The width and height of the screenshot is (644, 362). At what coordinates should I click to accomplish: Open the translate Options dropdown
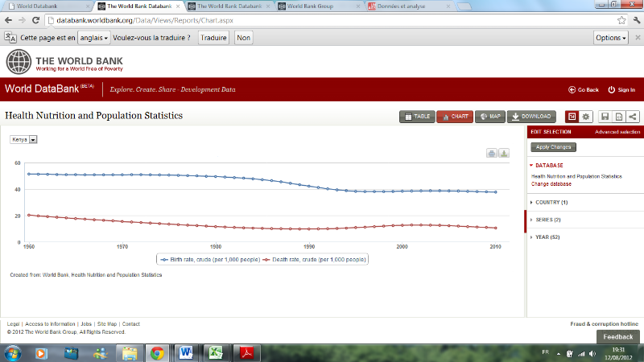[x=611, y=38]
